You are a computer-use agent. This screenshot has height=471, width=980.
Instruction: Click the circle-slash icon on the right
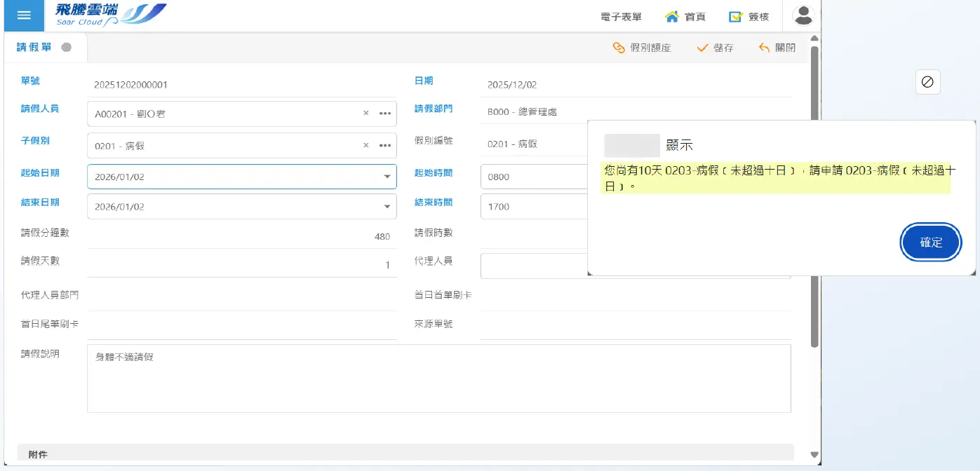[927, 82]
